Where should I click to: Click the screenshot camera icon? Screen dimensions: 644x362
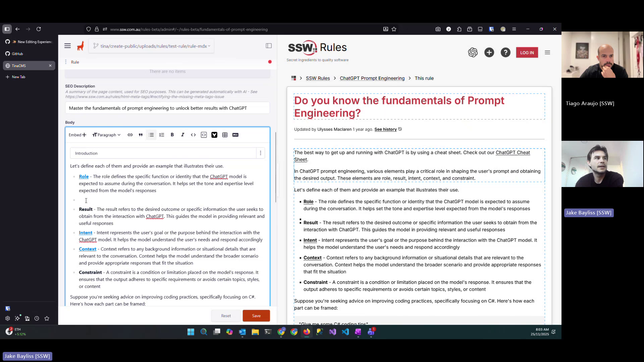(438, 29)
